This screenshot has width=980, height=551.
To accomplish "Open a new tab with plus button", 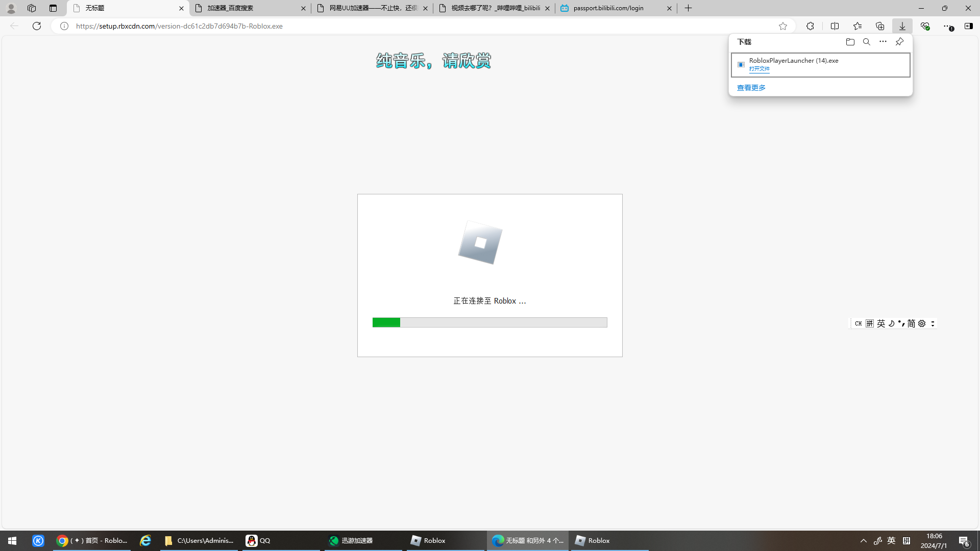I will pyautogui.click(x=689, y=8).
